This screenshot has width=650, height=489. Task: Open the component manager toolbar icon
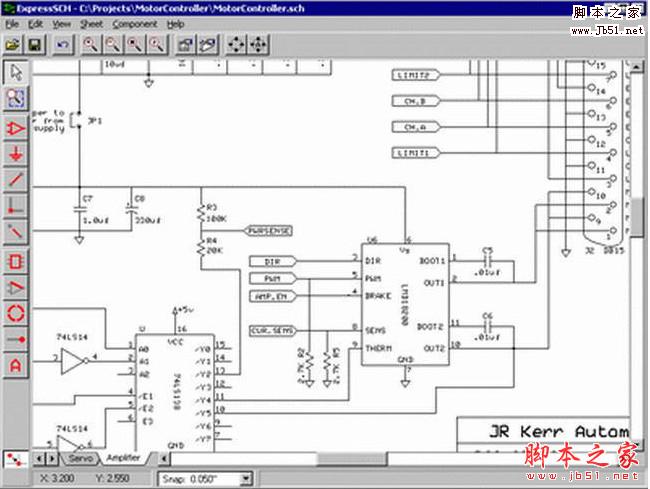tap(185, 44)
